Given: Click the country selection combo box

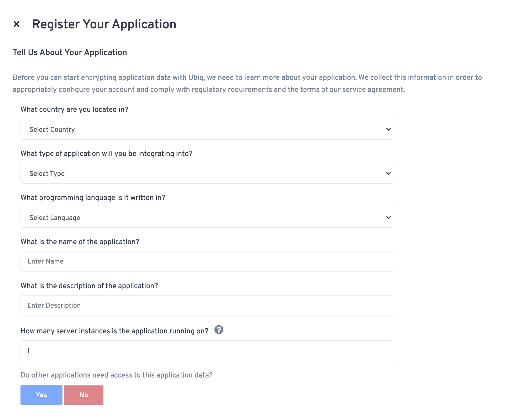Looking at the screenshot, I should (207, 129).
